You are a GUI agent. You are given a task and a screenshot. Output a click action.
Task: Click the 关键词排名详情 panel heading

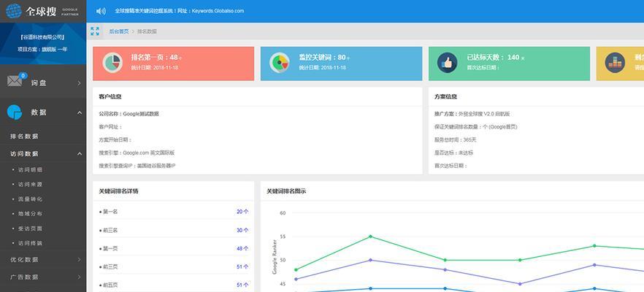(119, 191)
